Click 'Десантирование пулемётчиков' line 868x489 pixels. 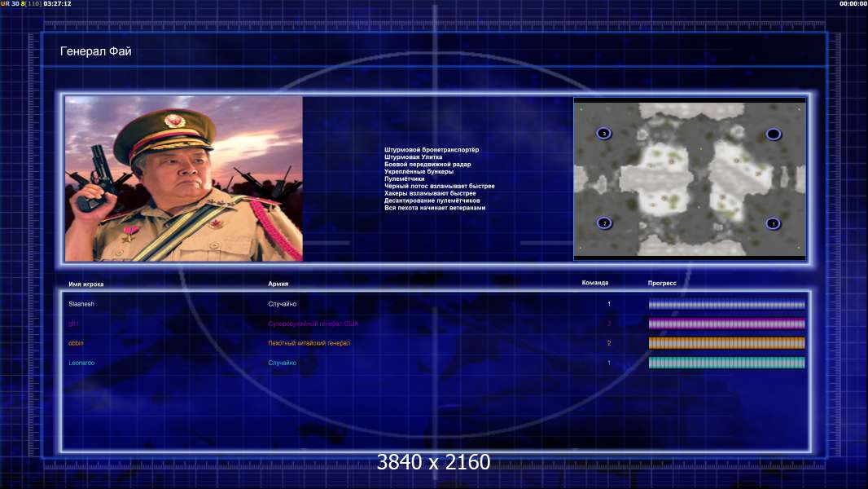coord(432,200)
